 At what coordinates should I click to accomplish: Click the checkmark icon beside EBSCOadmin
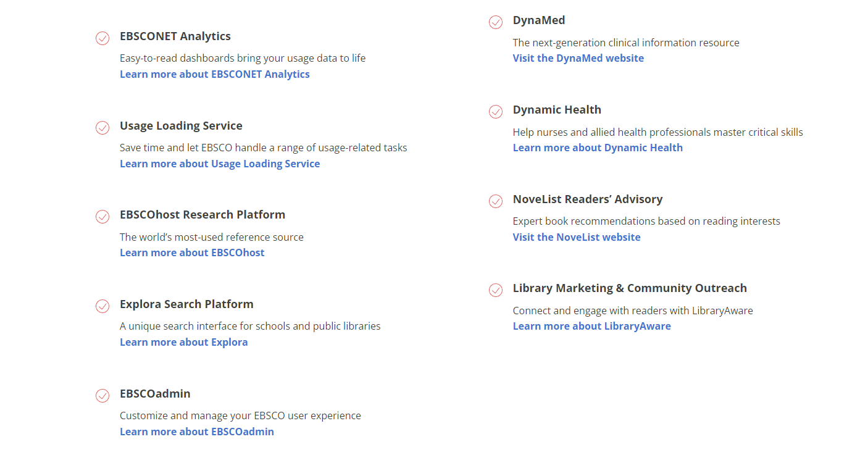coord(102,396)
